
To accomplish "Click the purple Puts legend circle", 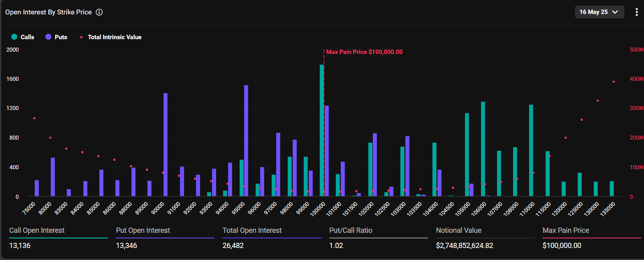I will tap(48, 37).
